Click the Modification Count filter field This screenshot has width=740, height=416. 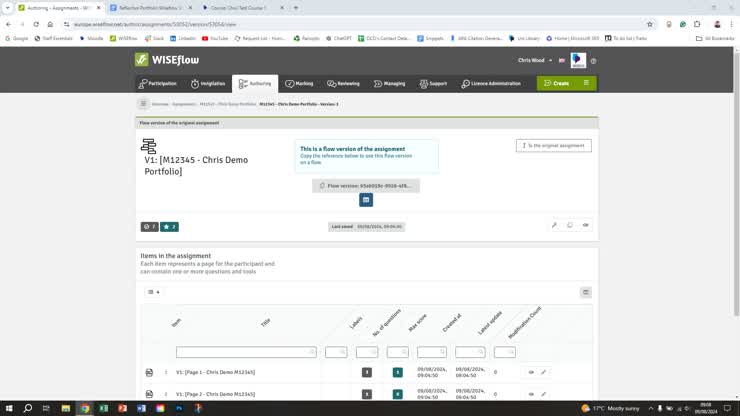coord(505,352)
